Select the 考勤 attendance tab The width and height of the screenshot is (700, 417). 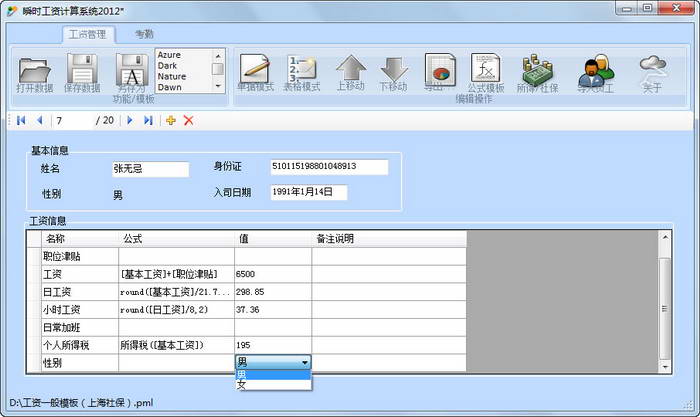click(x=144, y=34)
